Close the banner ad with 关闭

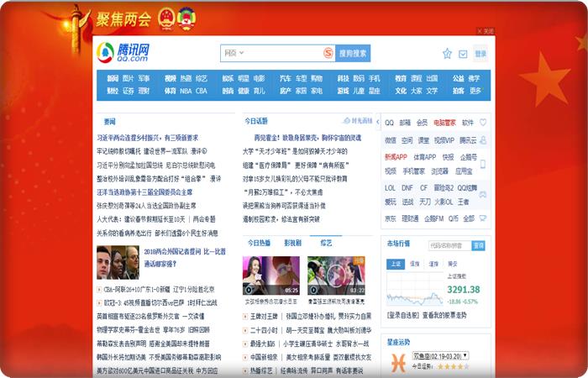point(486,31)
